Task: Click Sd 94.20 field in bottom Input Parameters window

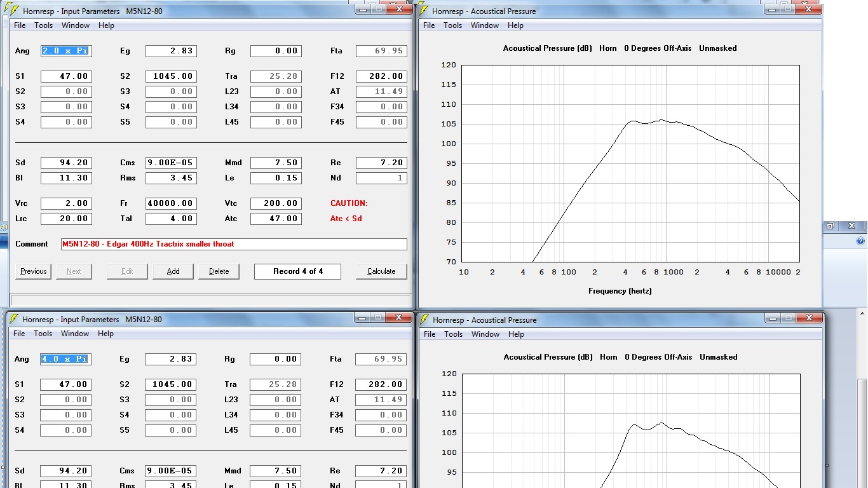Action: [x=65, y=471]
